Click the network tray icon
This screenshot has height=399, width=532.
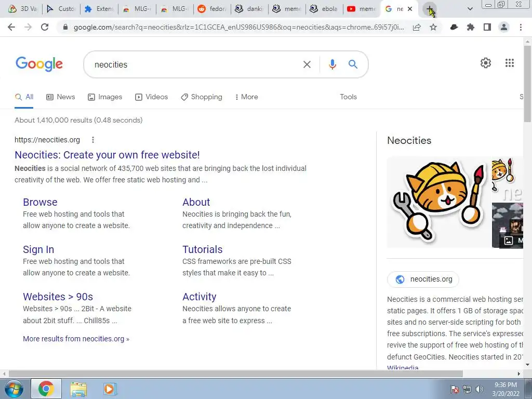[x=467, y=389]
